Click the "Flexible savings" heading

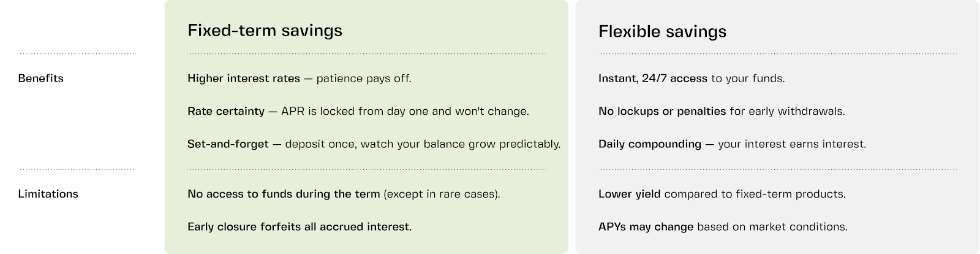662,31
